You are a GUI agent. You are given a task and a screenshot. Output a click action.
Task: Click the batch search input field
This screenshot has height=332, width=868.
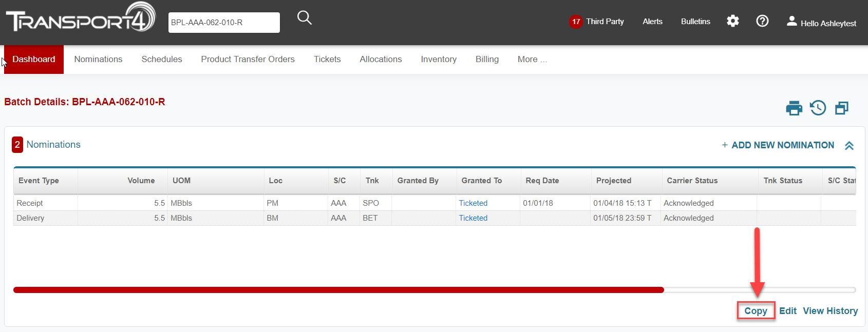(x=224, y=23)
